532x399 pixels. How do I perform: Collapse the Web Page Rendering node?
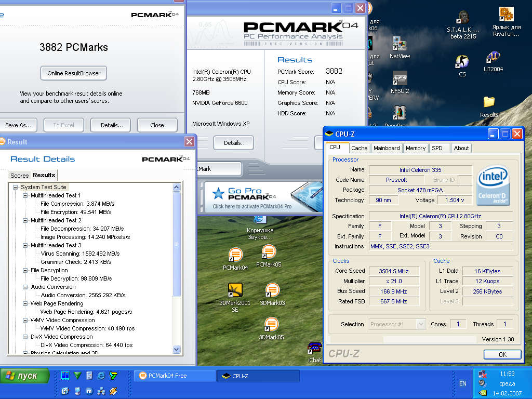pyautogui.click(x=25, y=303)
